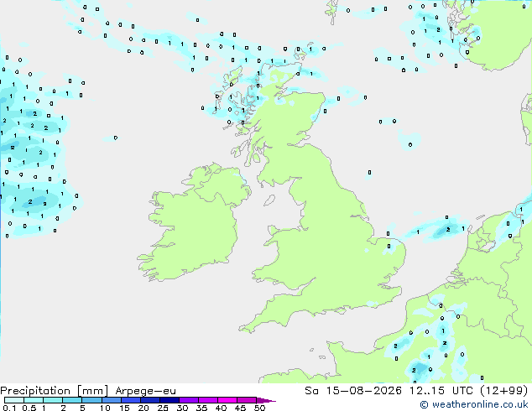532x411 pixels.
Task: Pick the 15–20 mm legend color swatch
Action: click(131, 400)
